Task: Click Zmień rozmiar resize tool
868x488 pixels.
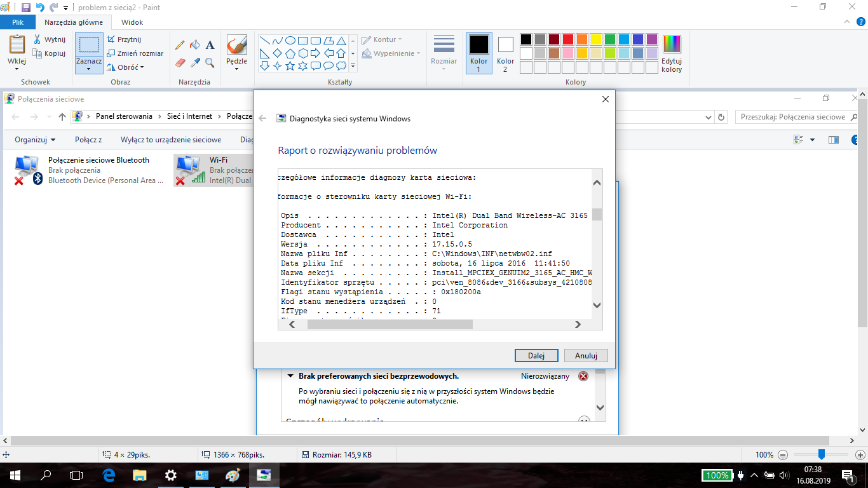Action: coord(135,53)
